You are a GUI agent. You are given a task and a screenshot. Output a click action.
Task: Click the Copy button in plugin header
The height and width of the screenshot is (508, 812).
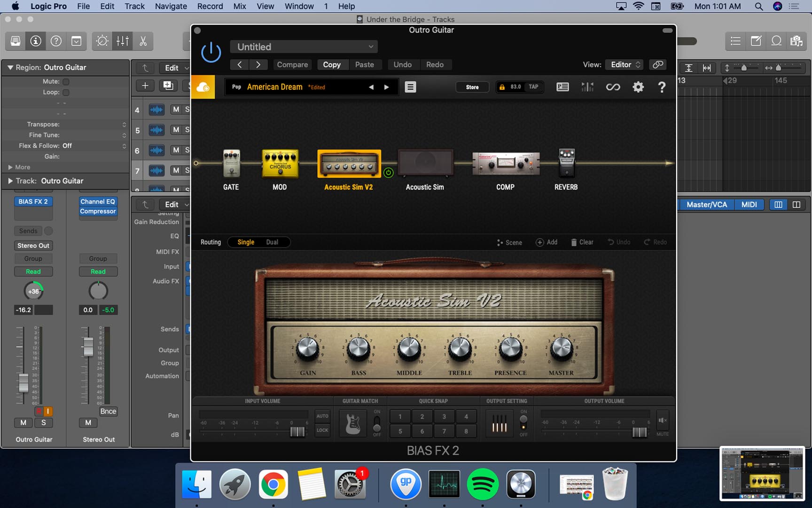tap(332, 64)
